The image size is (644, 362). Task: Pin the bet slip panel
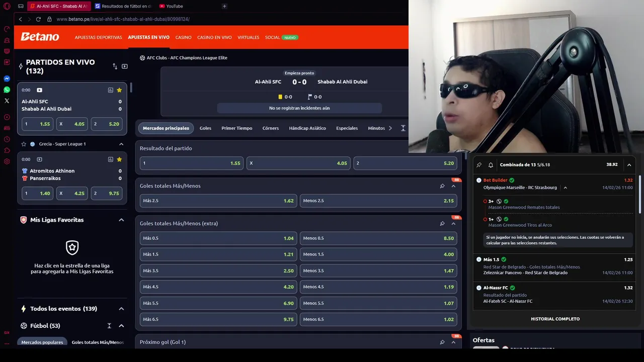point(479,165)
